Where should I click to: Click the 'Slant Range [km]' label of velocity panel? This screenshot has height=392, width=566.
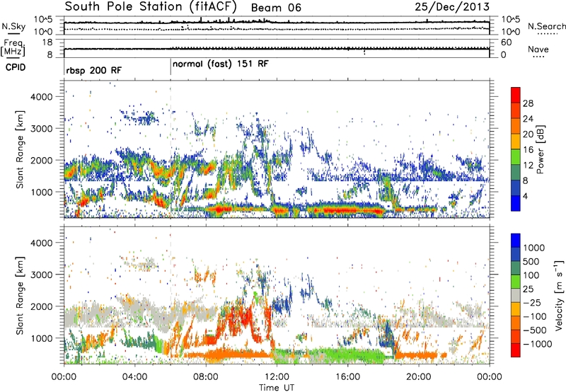20,296
